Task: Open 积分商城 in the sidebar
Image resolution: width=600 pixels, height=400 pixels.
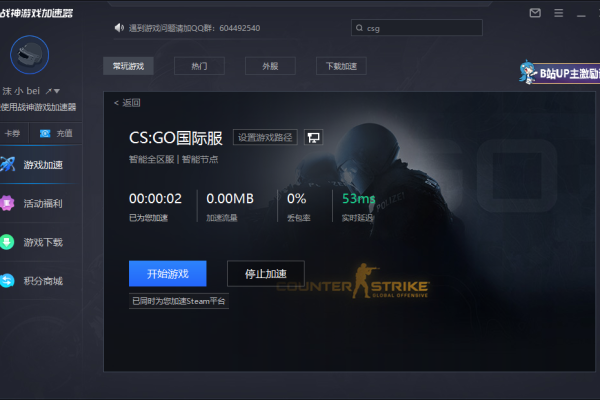Action: click(x=41, y=281)
